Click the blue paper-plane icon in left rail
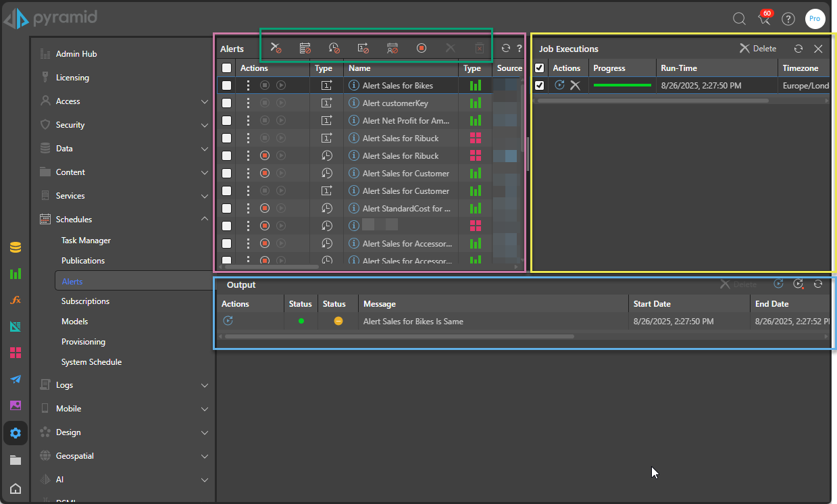Screen dimensions: 837x504 pyautogui.click(x=16, y=380)
